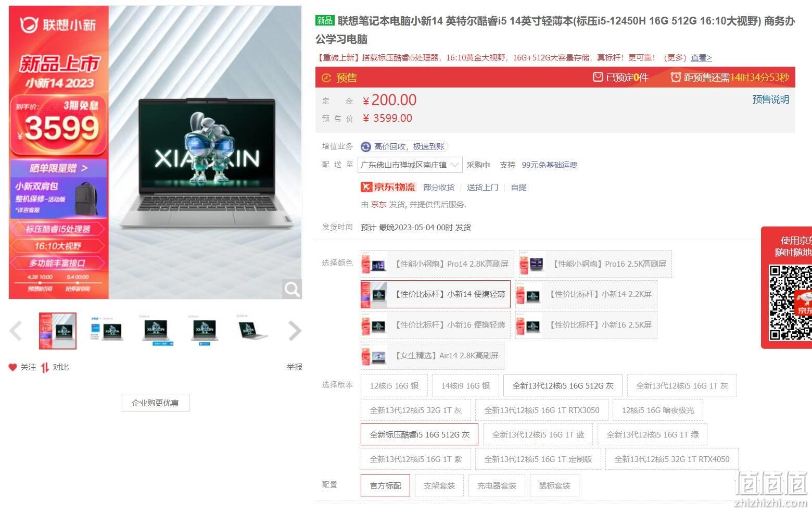This screenshot has height=512, width=812.
Task: Click the green 新品 badge
Action: pyautogui.click(x=325, y=20)
